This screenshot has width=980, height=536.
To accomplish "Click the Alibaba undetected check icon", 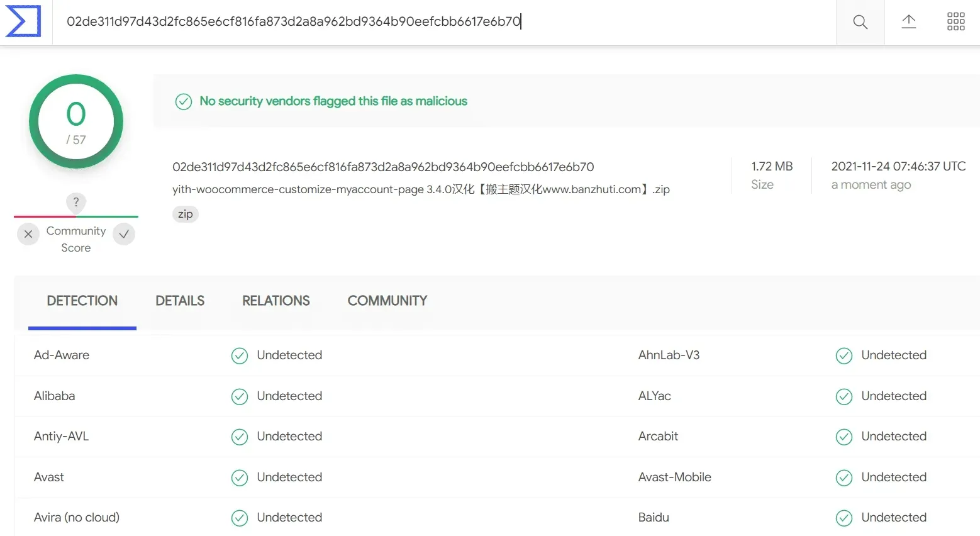I will click(x=240, y=396).
